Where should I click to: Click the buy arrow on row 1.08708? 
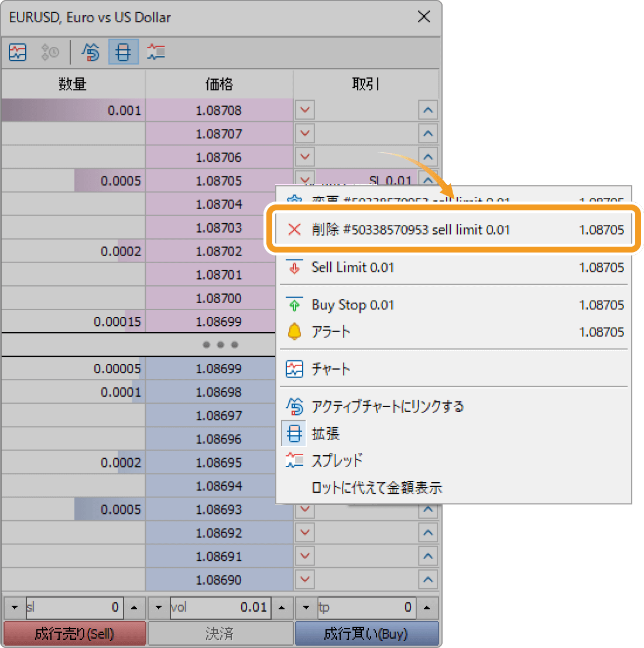428,110
